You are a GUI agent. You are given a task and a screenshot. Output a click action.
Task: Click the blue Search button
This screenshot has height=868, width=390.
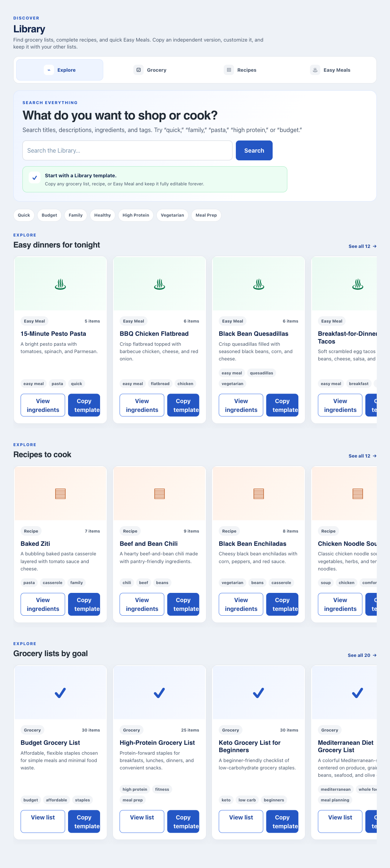click(x=254, y=150)
